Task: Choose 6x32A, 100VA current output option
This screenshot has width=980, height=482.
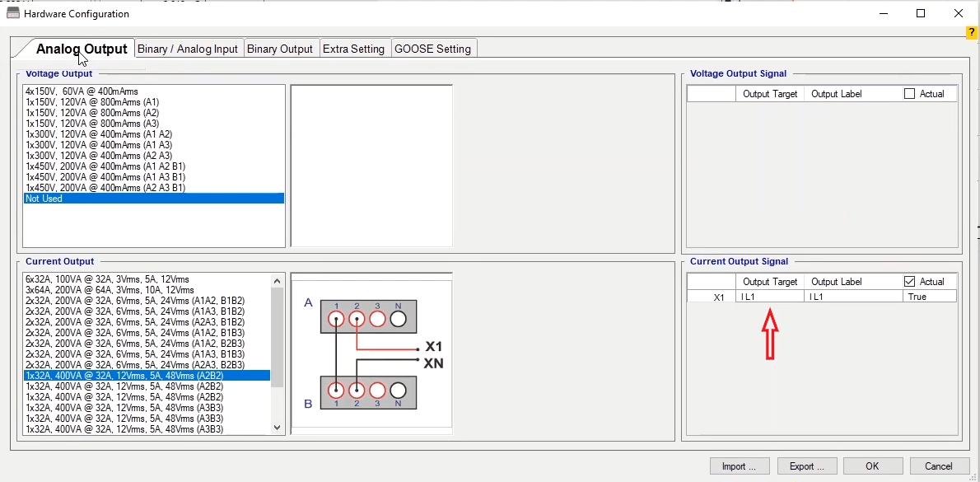Action: point(107,279)
